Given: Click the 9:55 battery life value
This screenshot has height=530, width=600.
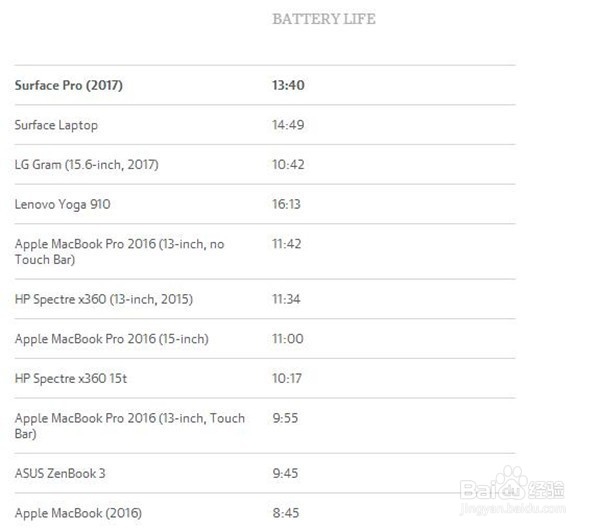Looking at the screenshot, I should tap(285, 418).
